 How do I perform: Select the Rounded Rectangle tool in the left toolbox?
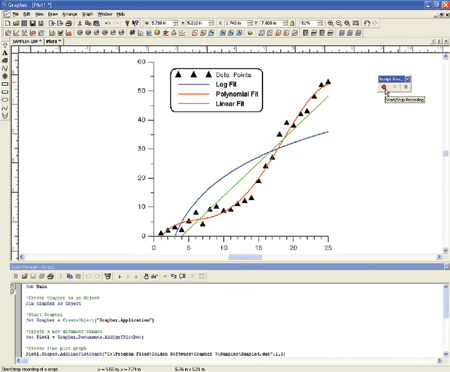point(5,92)
